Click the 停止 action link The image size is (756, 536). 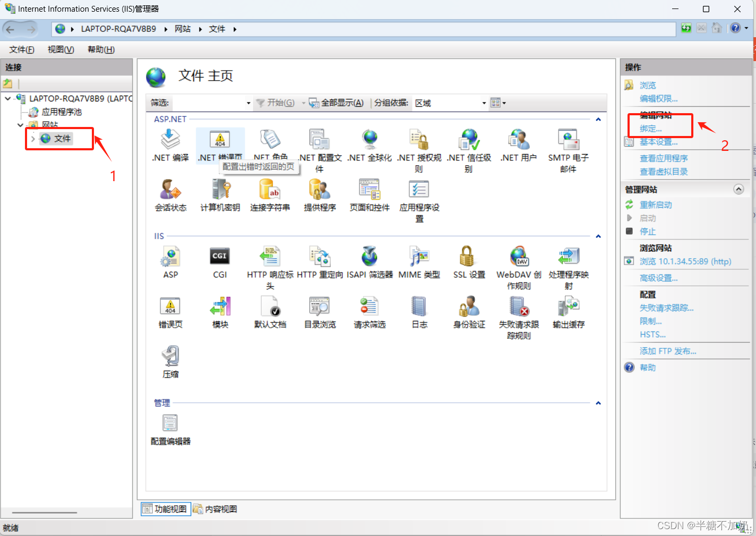(x=648, y=232)
